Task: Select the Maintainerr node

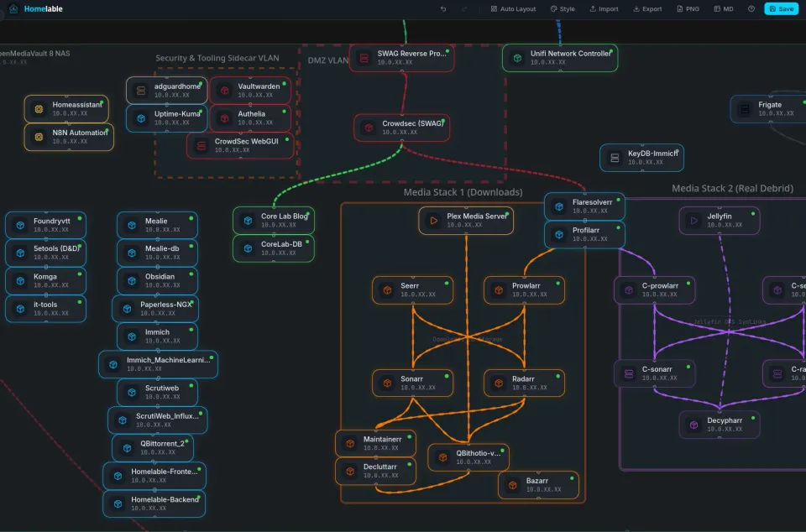Action: click(x=376, y=444)
